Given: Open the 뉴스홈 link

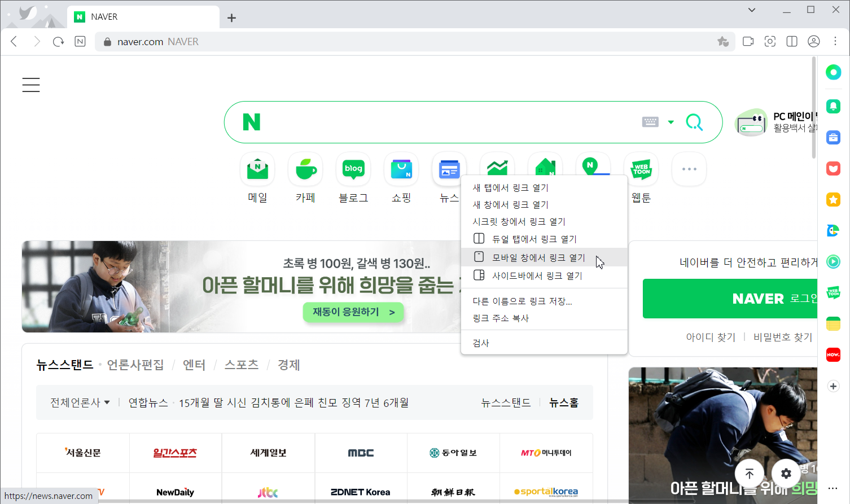Looking at the screenshot, I should (563, 402).
